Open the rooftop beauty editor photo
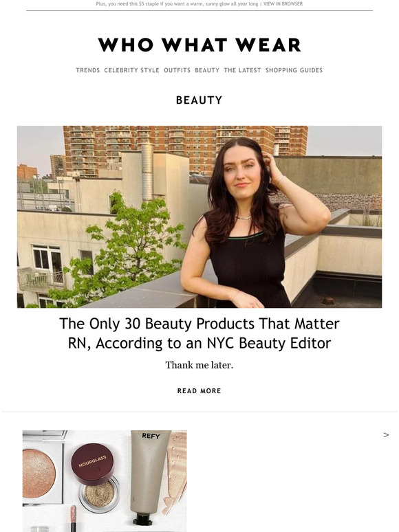This screenshot has height=532, width=399. coord(199,217)
